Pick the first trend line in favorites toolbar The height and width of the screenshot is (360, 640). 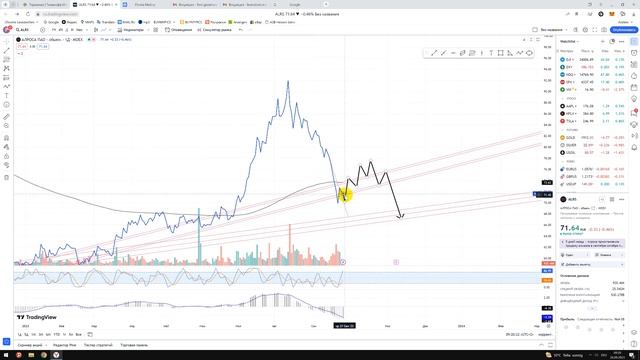[434, 53]
